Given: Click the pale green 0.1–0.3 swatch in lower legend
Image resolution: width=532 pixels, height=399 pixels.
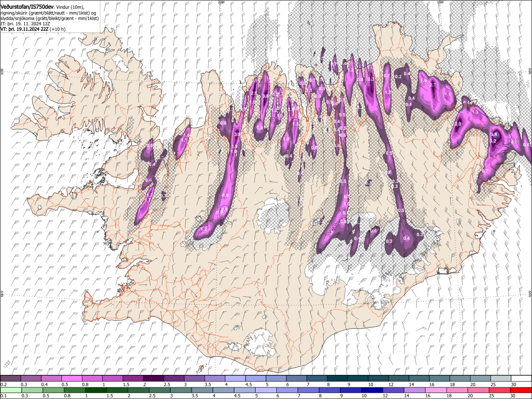Looking at the screenshot, I should [x=10, y=390].
